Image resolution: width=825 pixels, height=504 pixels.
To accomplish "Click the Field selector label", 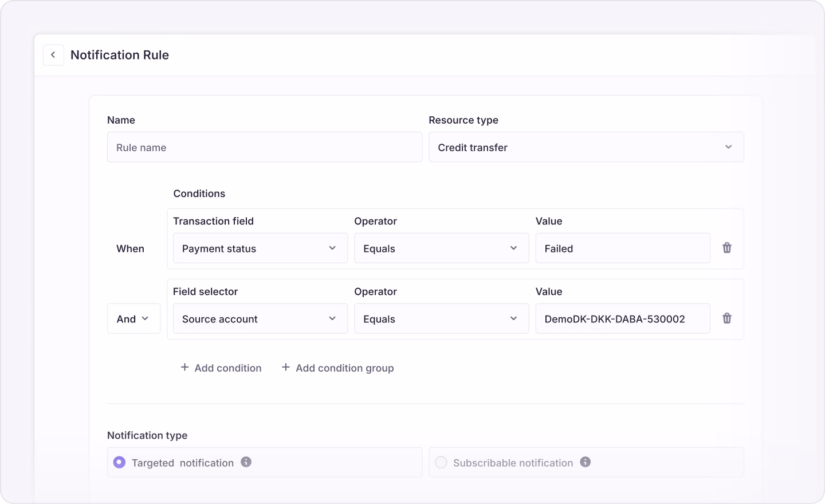I will 205,292.
